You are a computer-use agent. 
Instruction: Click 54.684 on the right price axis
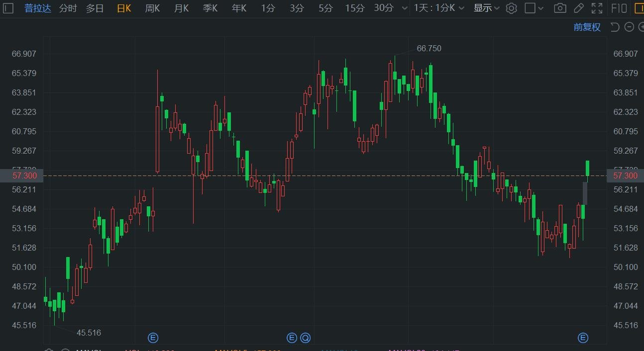coord(626,209)
